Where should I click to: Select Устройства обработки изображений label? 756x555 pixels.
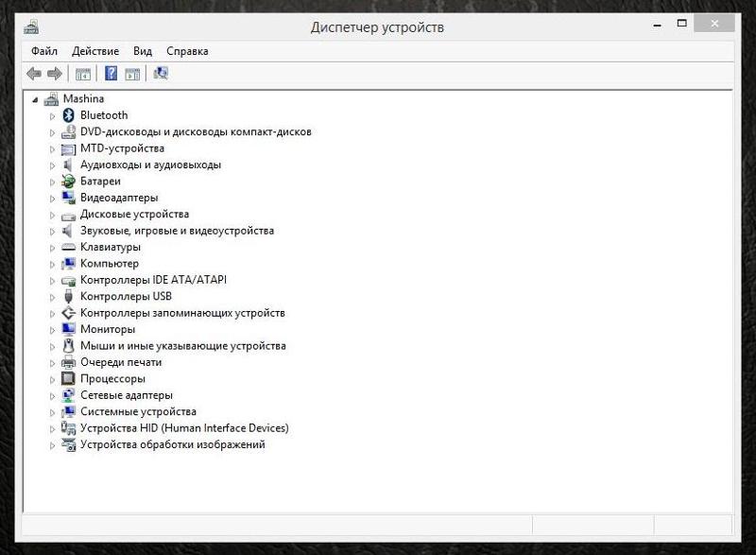pyautogui.click(x=173, y=444)
